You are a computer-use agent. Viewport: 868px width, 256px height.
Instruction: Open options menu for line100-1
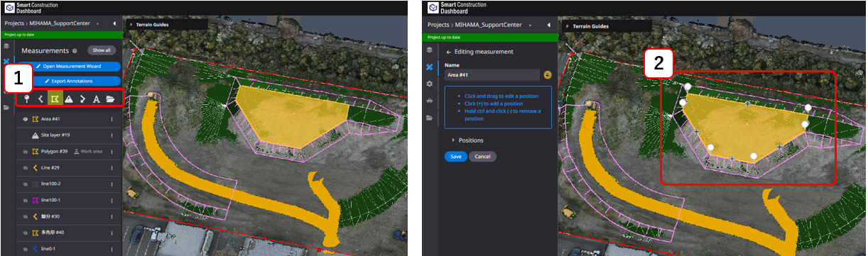[x=112, y=200]
